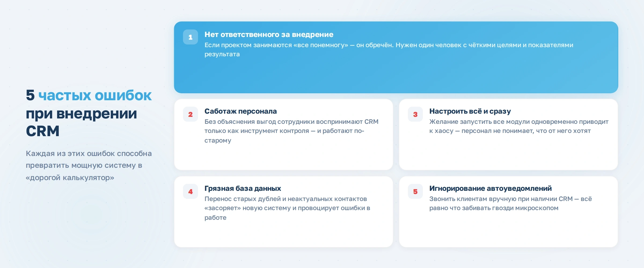
Task: Select the heading "Настроить всё и сразу"
Action: 470,111
